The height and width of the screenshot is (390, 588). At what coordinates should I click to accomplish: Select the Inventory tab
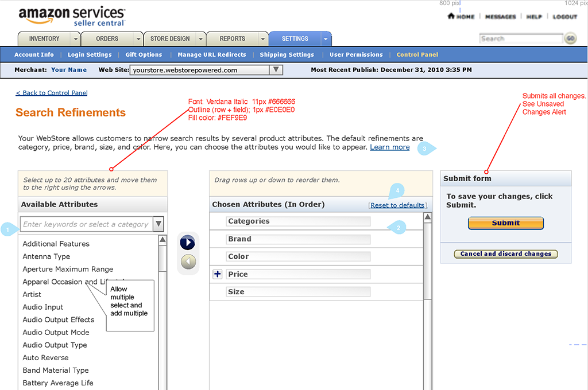[x=44, y=38]
